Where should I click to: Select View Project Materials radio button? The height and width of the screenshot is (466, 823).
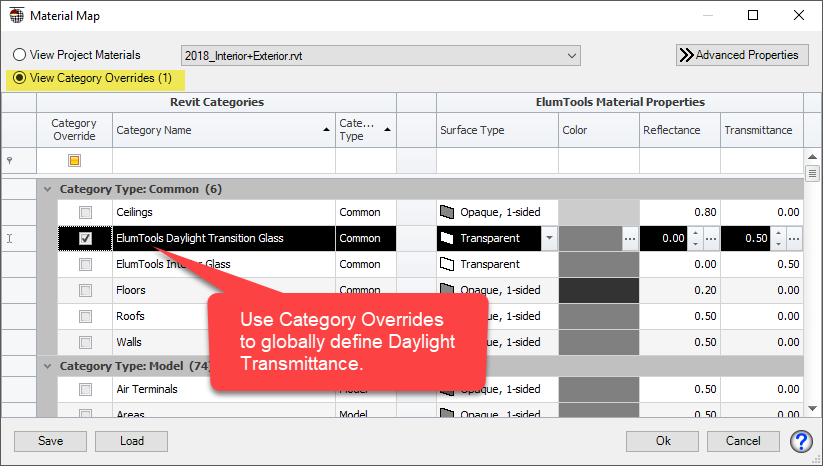coord(19,55)
